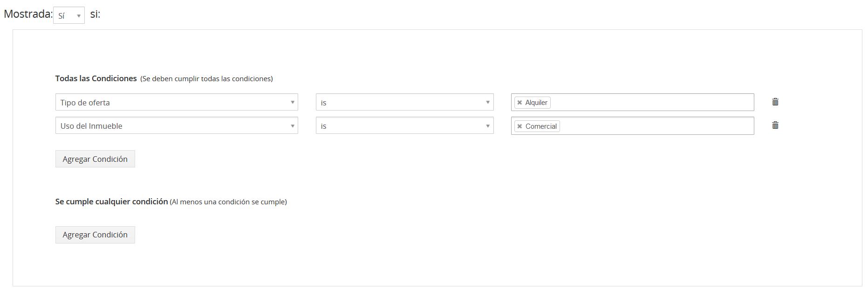Click the Se cumple cualquier condición heading

(x=111, y=202)
